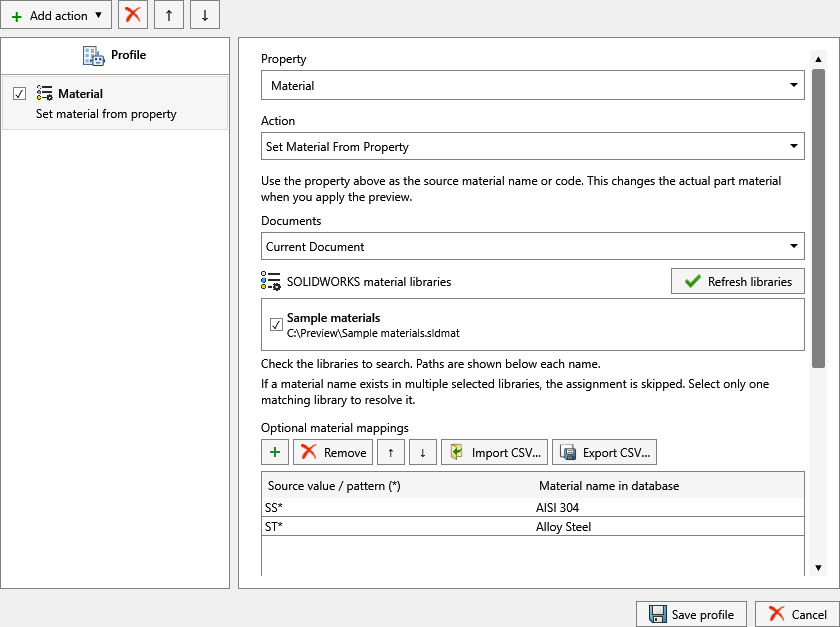
Task: Click scrollbar up arrow
Action: pyautogui.click(x=818, y=59)
